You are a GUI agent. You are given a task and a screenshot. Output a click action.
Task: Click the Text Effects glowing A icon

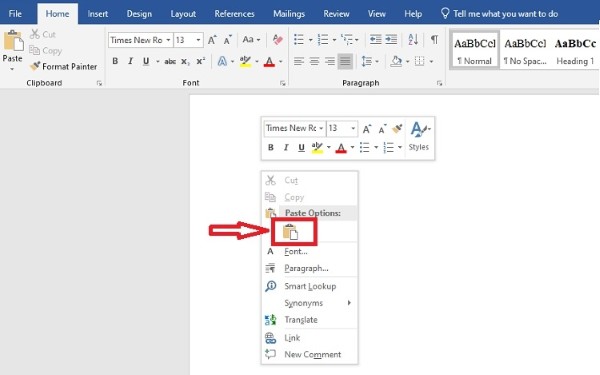pos(222,61)
